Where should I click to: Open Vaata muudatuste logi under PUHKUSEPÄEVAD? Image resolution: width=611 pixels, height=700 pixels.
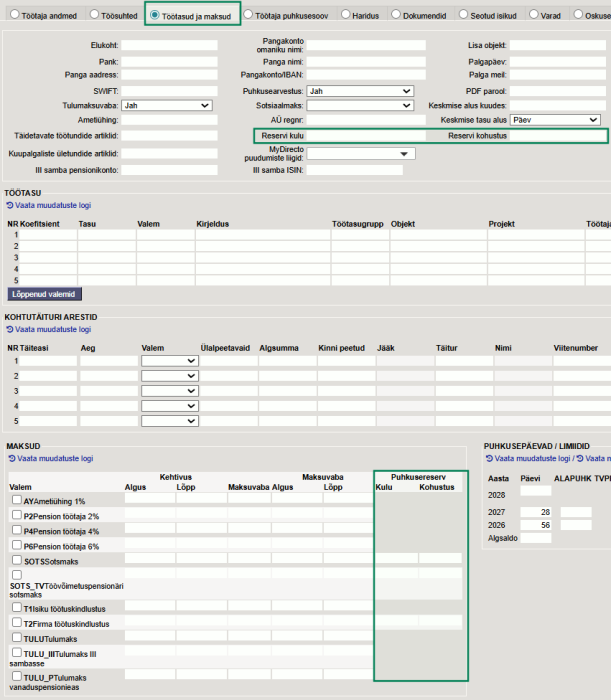pos(532,458)
